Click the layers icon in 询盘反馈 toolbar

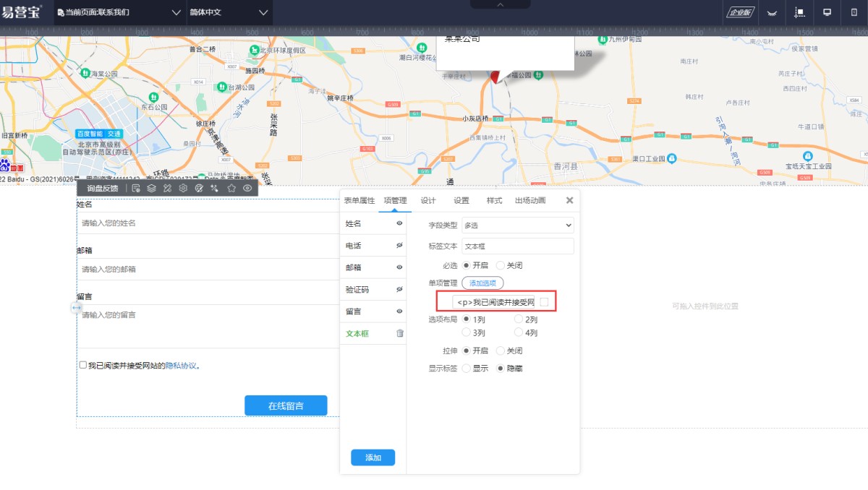(151, 188)
